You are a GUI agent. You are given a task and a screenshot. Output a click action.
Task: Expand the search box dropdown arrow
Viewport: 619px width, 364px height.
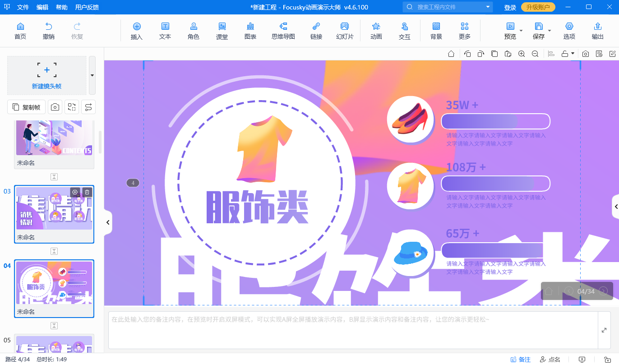[x=488, y=7]
